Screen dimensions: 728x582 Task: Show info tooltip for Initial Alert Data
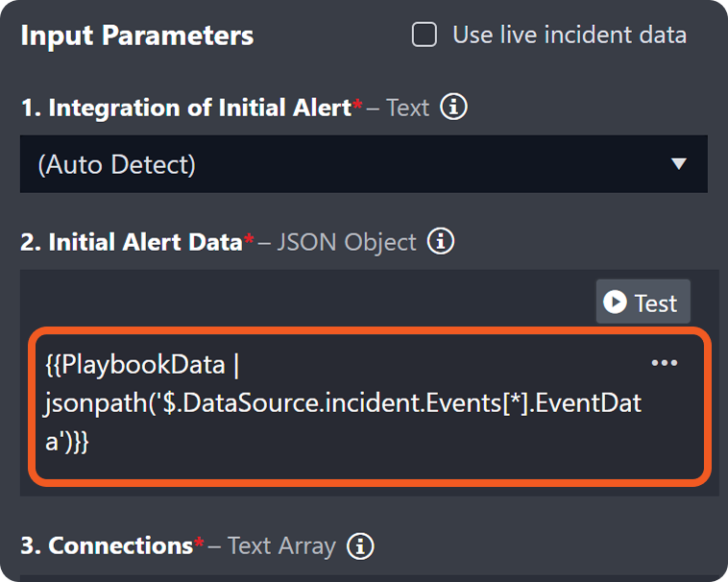pyautogui.click(x=441, y=241)
